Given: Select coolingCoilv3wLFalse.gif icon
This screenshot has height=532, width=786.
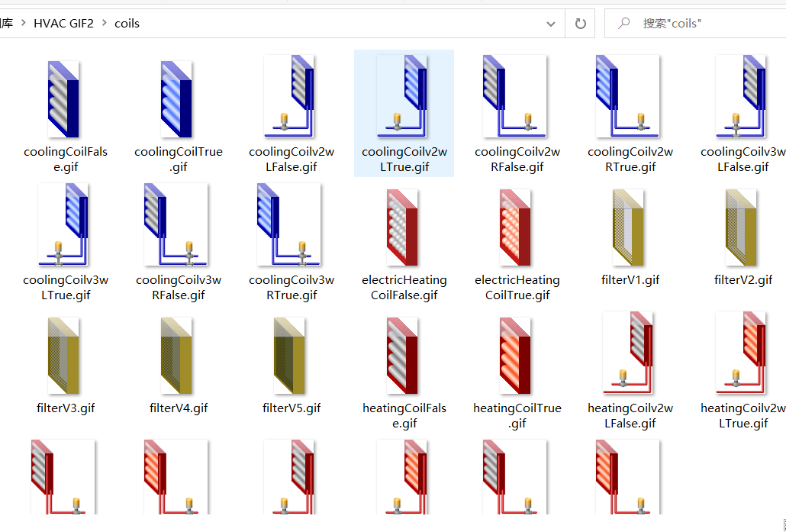Looking at the screenshot, I should (741, 95).
